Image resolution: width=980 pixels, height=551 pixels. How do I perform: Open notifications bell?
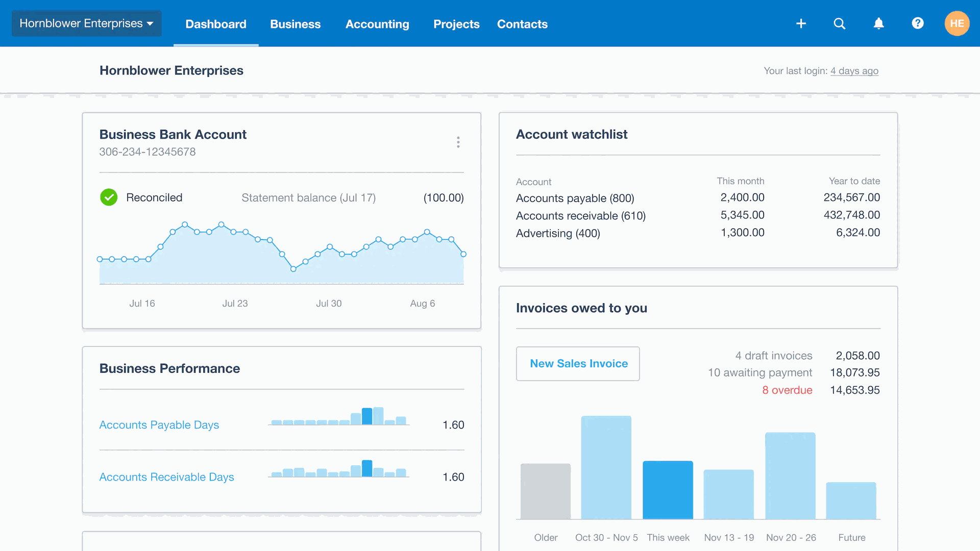click(878, 23)
